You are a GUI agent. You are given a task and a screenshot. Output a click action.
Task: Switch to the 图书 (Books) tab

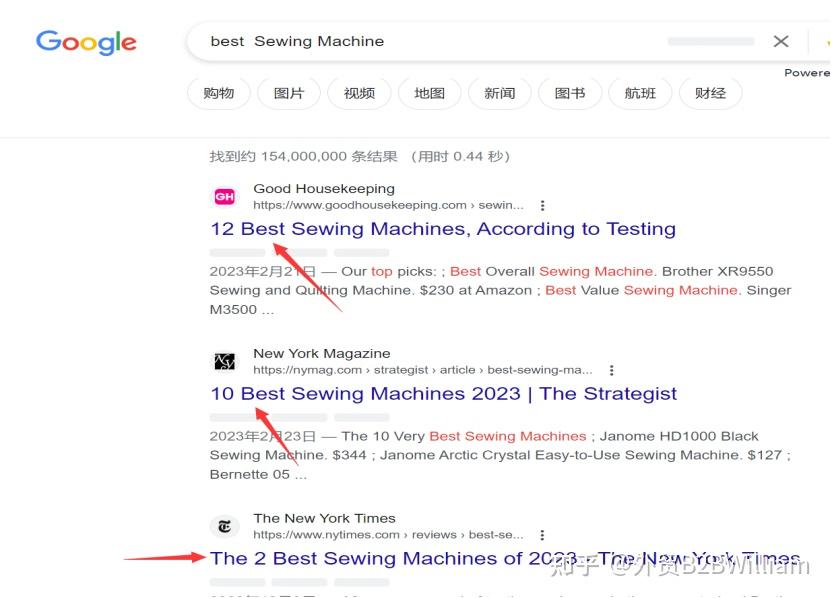(569, 92)
